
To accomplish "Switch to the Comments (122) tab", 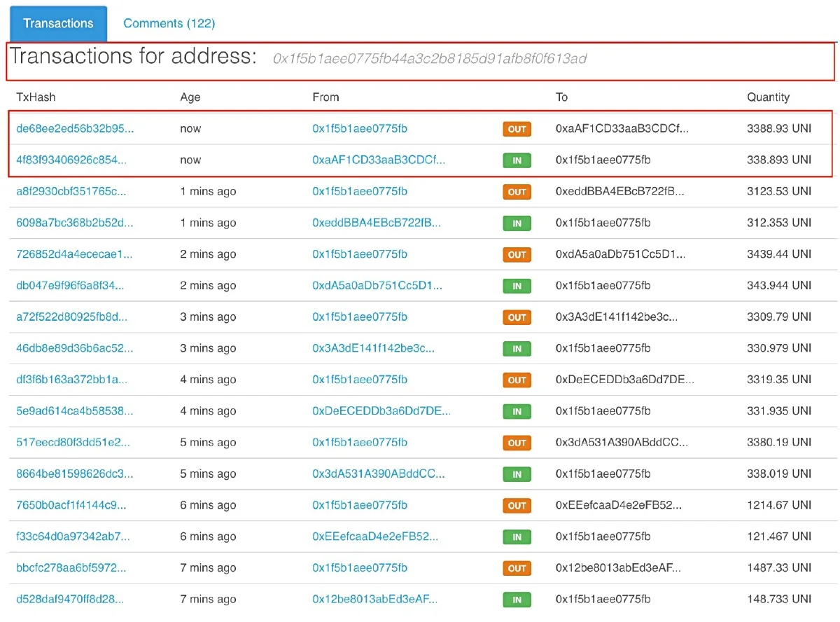I will point(169,23).
